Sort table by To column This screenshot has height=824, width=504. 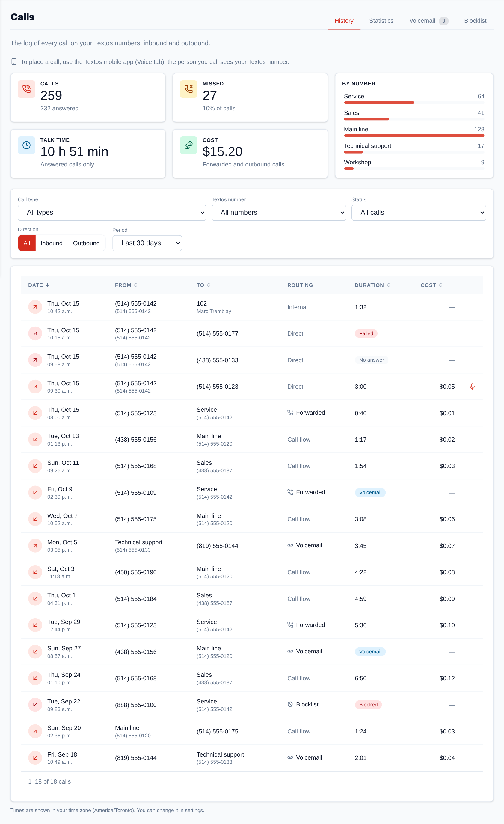203,285
